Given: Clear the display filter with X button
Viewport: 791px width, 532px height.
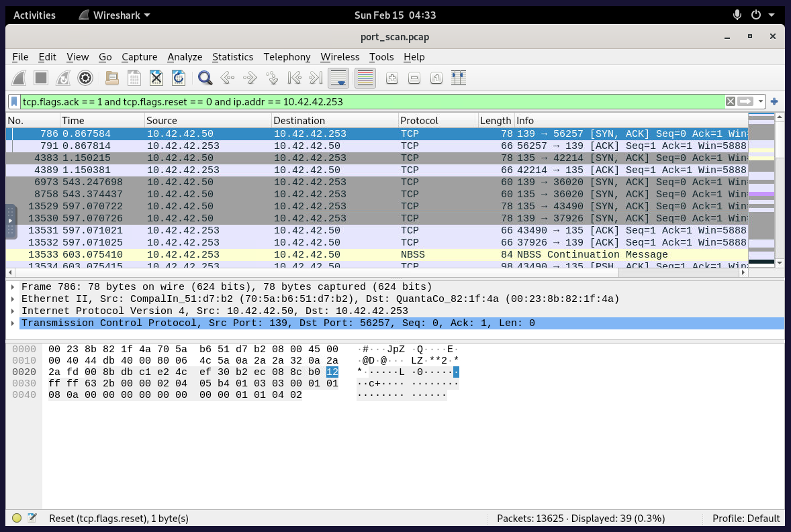Looking at the screenshot, I should (x=730, y=102).
